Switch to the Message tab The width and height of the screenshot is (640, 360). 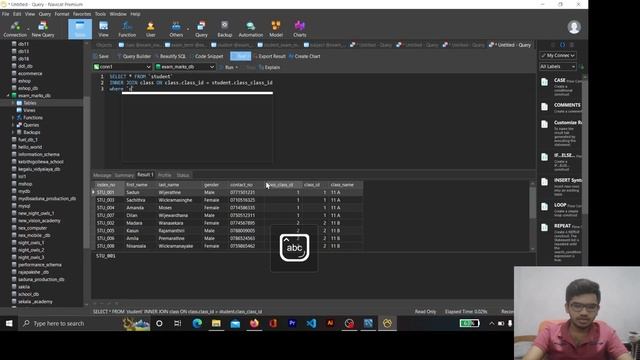(x=102, y=175)
